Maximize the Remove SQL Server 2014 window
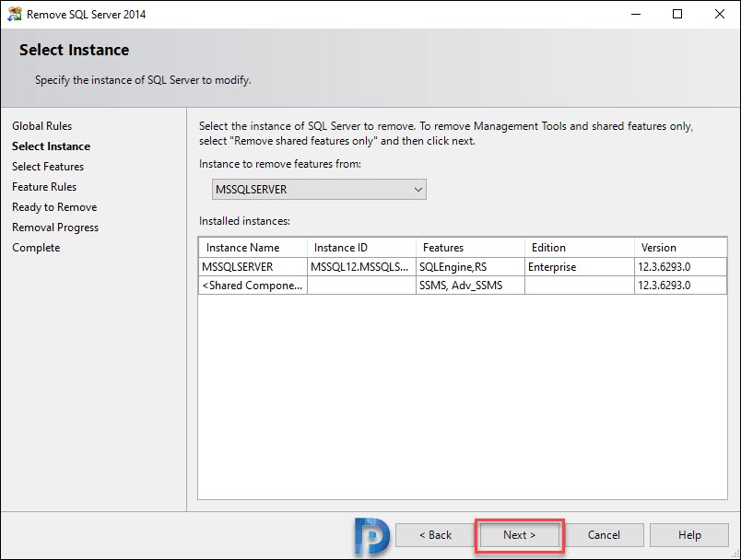741x560 pixels. (677, 14)
